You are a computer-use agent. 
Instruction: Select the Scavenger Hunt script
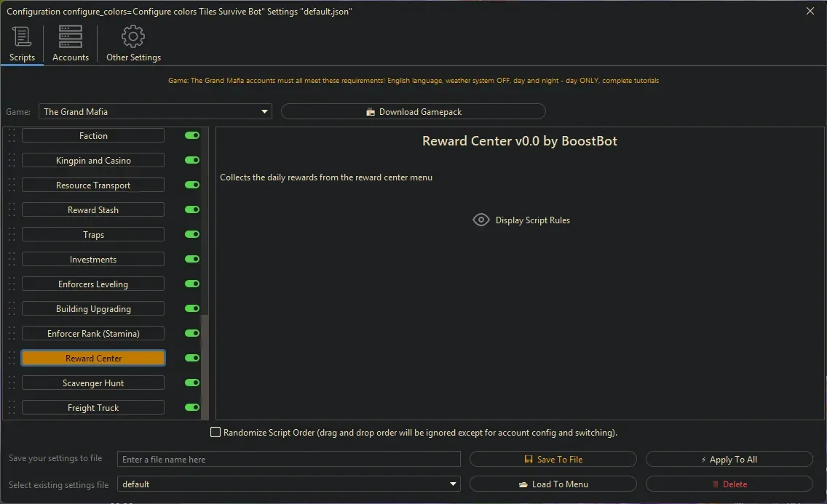click(x=93, y=383)
